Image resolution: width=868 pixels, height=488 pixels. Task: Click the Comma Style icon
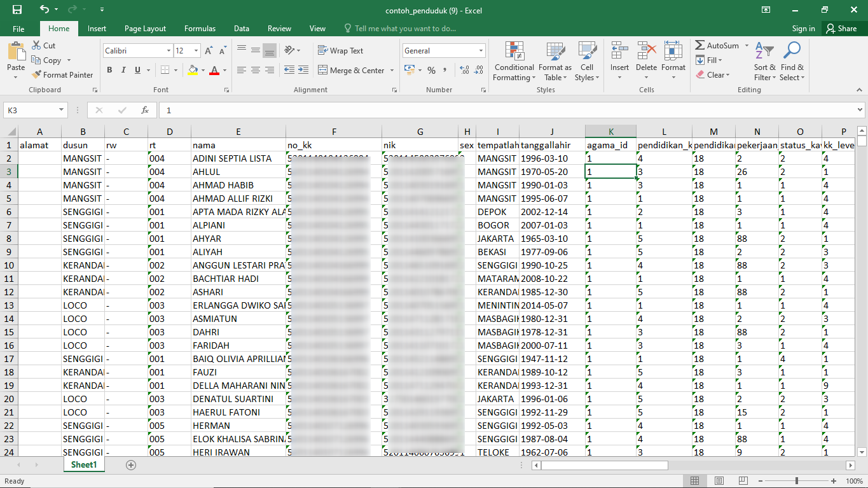click(445, 71)
